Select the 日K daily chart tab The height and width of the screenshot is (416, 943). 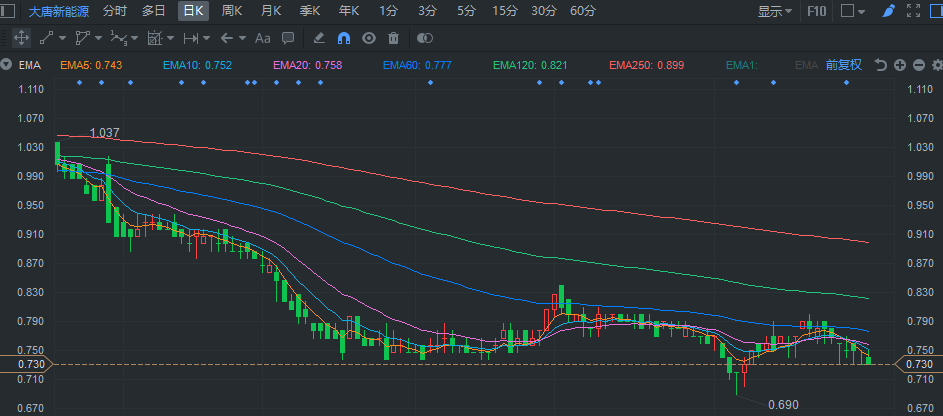pos(193,11)
